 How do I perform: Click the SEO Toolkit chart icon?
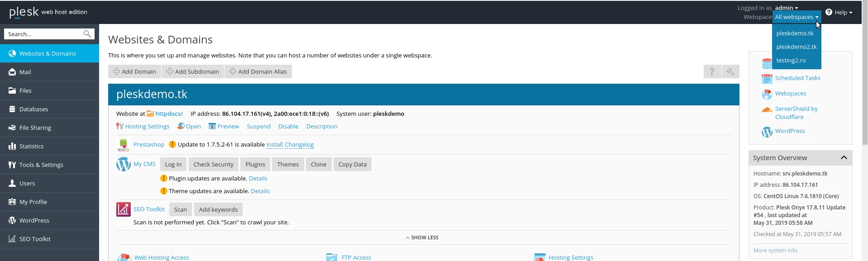(x=123, y=209)
